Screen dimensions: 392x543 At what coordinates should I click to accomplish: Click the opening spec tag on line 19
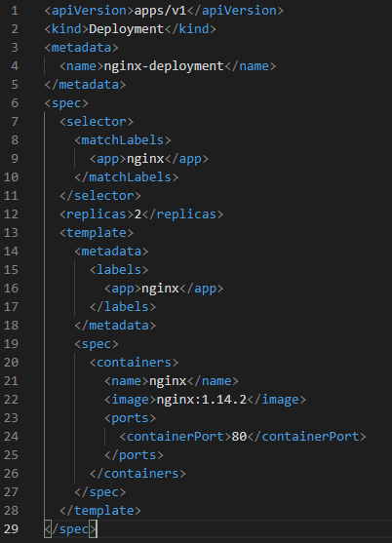[x=97, y=344]
